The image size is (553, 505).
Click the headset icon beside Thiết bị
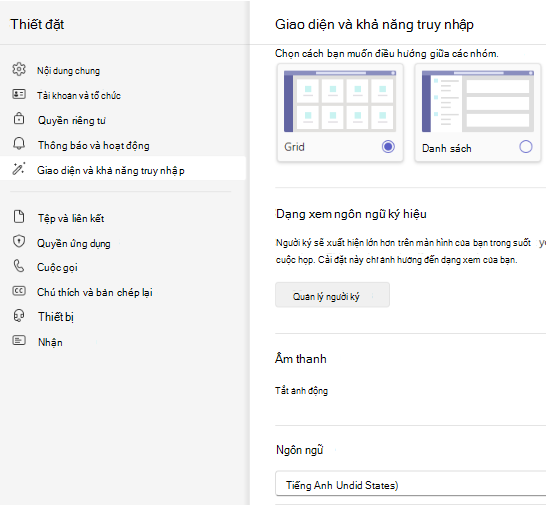tap(19, 316)
